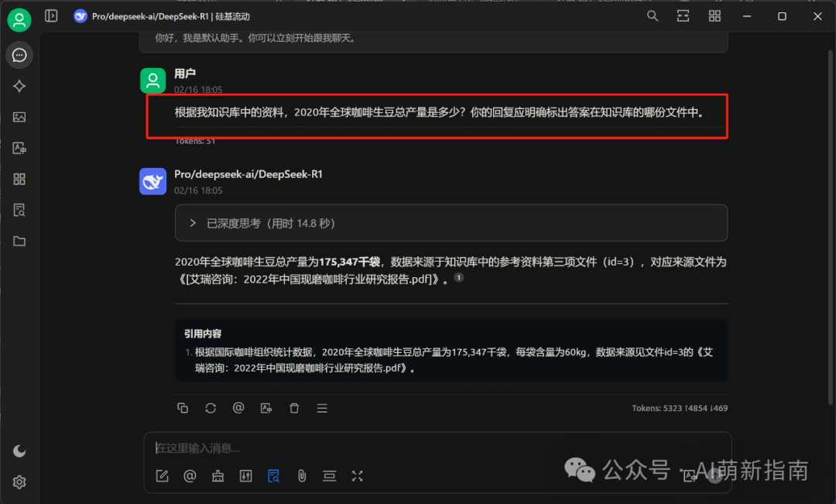The image size is (836, 504).
Task: Open the mini apps grid in sidebar
Action: pos(19,179)
